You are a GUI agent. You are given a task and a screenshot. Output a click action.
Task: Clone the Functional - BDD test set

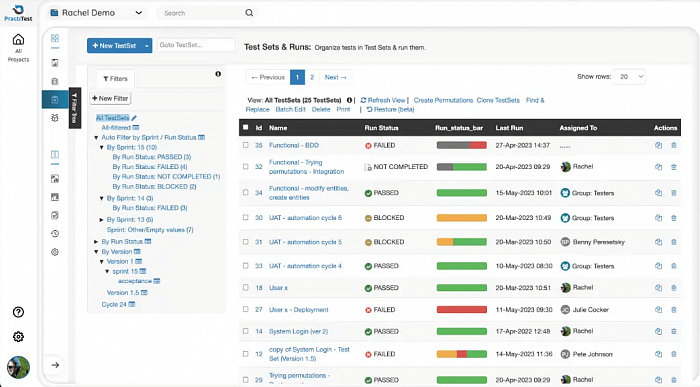click(x=658, y=145)
